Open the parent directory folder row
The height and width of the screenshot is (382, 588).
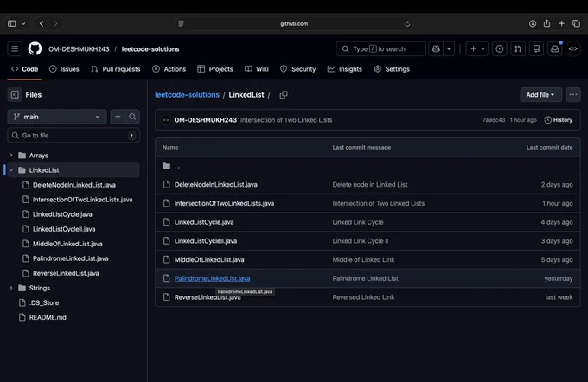pyautogui.click(x=367, y=166)
